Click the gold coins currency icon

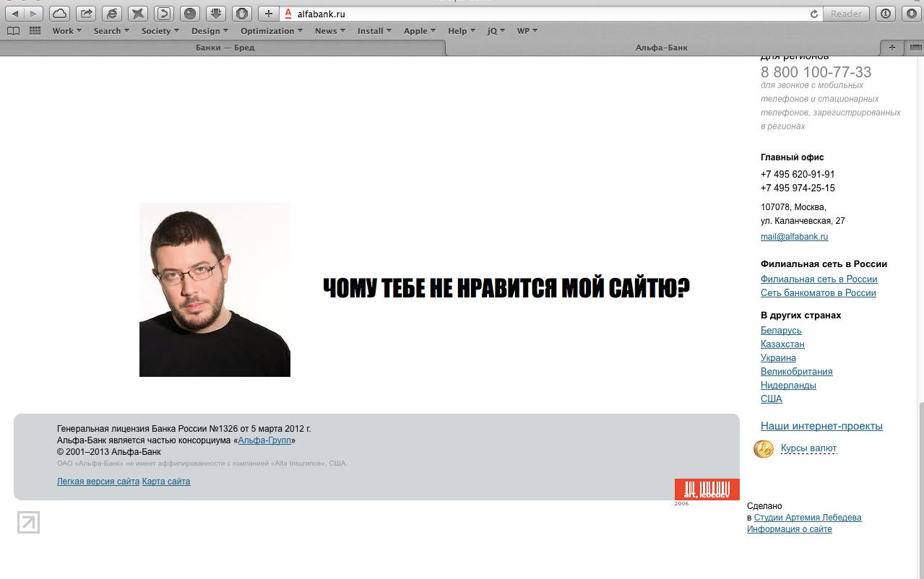764,449
